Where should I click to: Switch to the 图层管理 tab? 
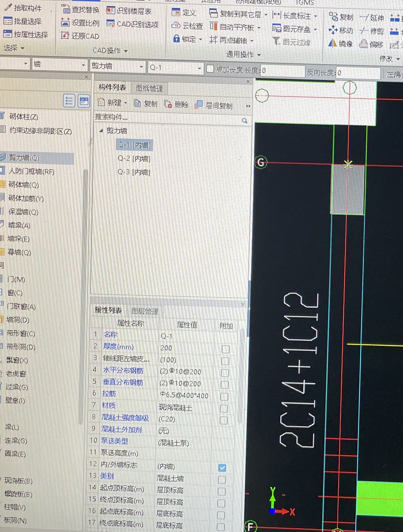[145, 311]
